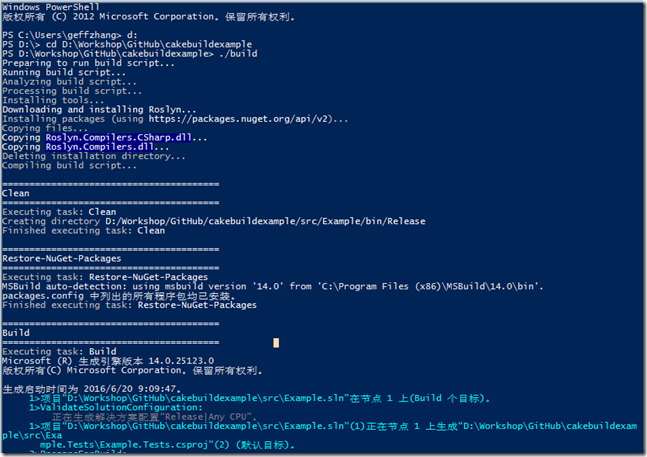Click highlighted Roslyn.Compilers.CSharp.dll text

127,137
